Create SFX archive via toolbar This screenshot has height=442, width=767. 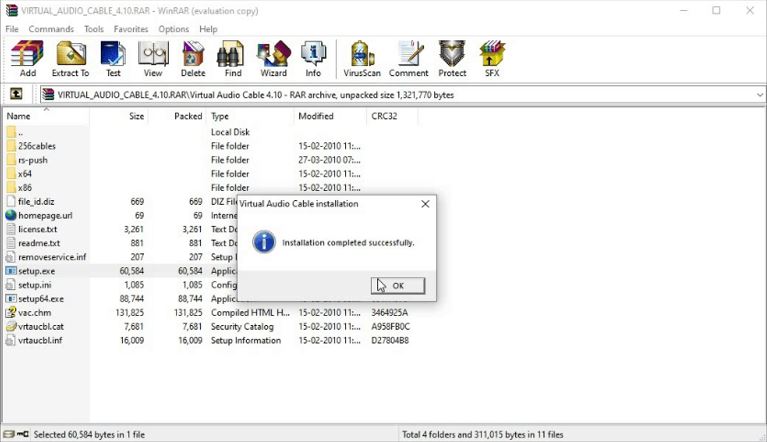pos(492,59)
